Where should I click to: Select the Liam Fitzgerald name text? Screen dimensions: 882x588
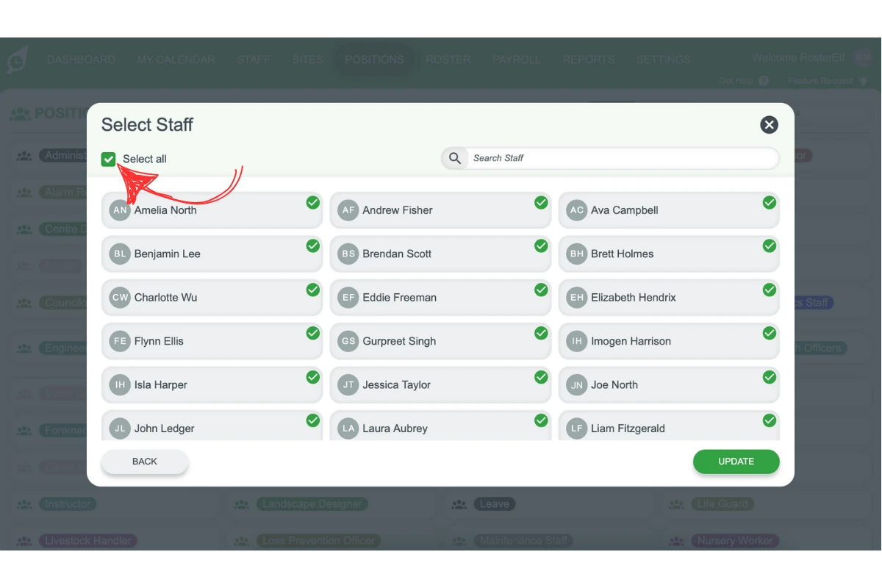(628, 429)
